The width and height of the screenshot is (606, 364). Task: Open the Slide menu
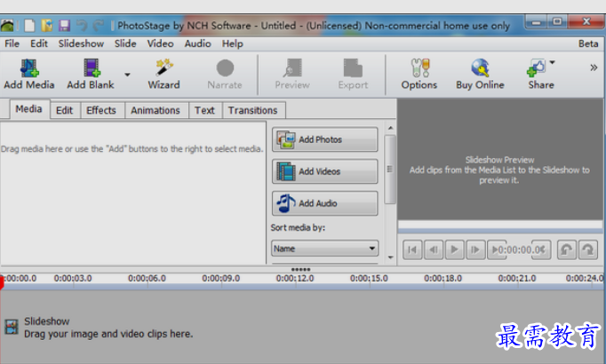click(125, 44)
